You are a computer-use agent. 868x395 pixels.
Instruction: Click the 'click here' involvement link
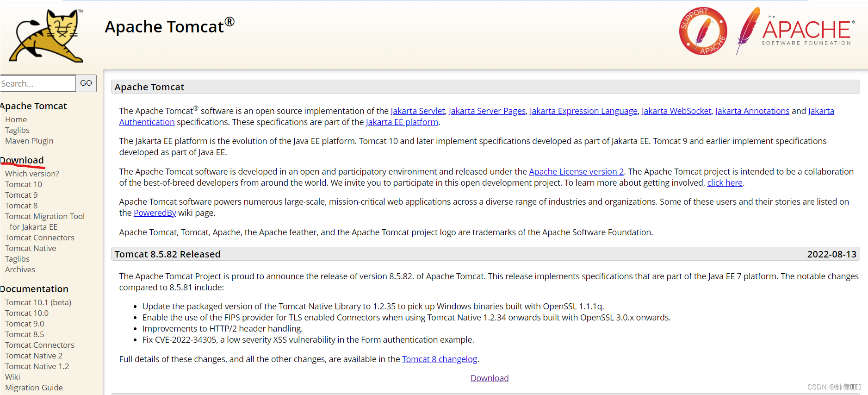(x=725, y=183)
